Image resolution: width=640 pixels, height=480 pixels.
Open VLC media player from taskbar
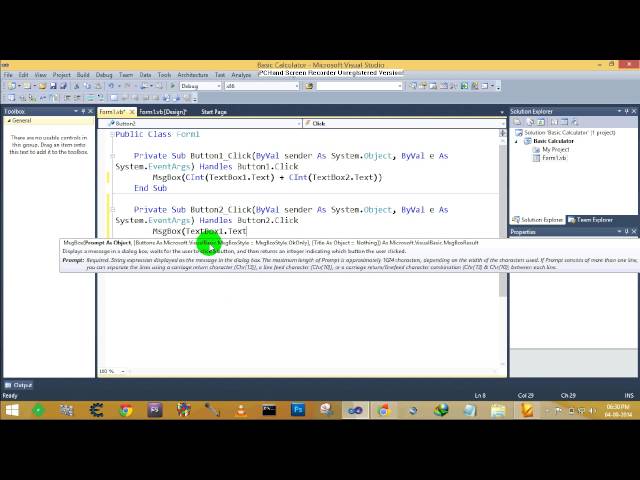[241, 410]
